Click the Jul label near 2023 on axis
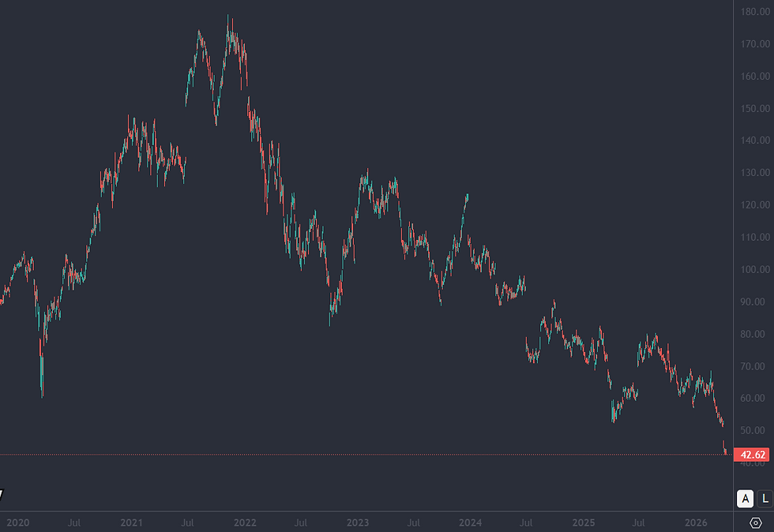 coord(414,523)
